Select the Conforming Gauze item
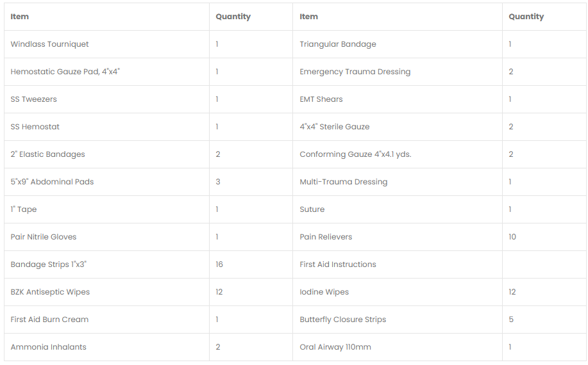588x365 pixels. 355,154
